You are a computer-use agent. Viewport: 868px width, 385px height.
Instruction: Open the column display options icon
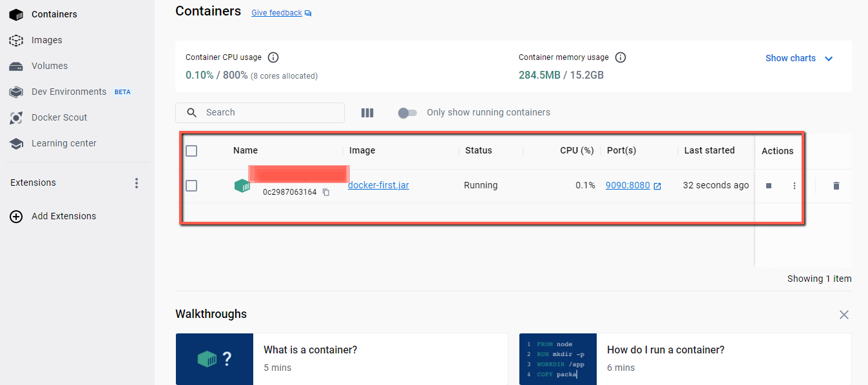click(367, 113)
